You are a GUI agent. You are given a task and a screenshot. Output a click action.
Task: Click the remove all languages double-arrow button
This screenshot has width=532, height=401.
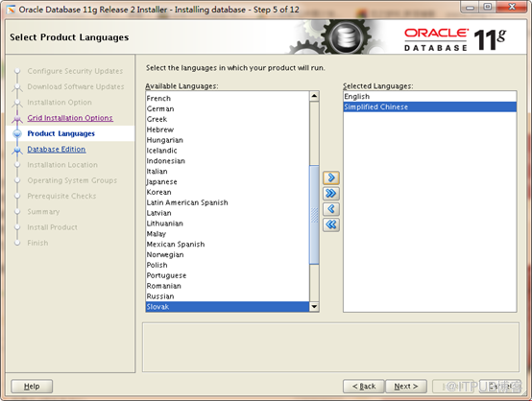331,224
